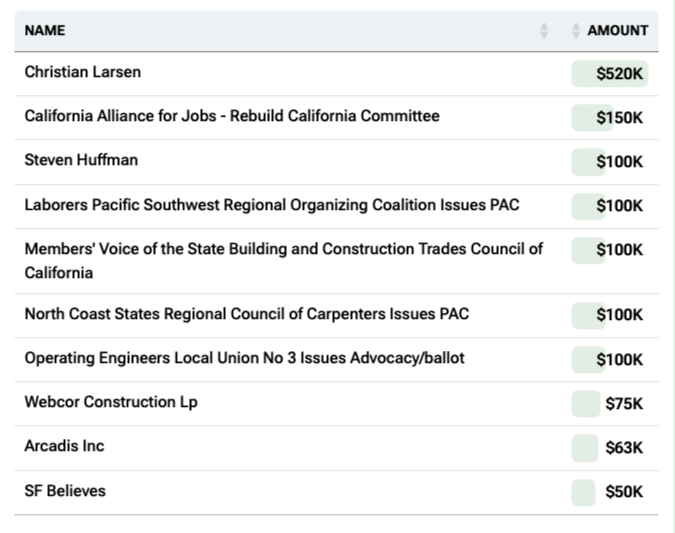This screenshot has height=533, width=675.
Task: Open Laborers Pacific Southwest Regional PAC entry
Action: 272,205
